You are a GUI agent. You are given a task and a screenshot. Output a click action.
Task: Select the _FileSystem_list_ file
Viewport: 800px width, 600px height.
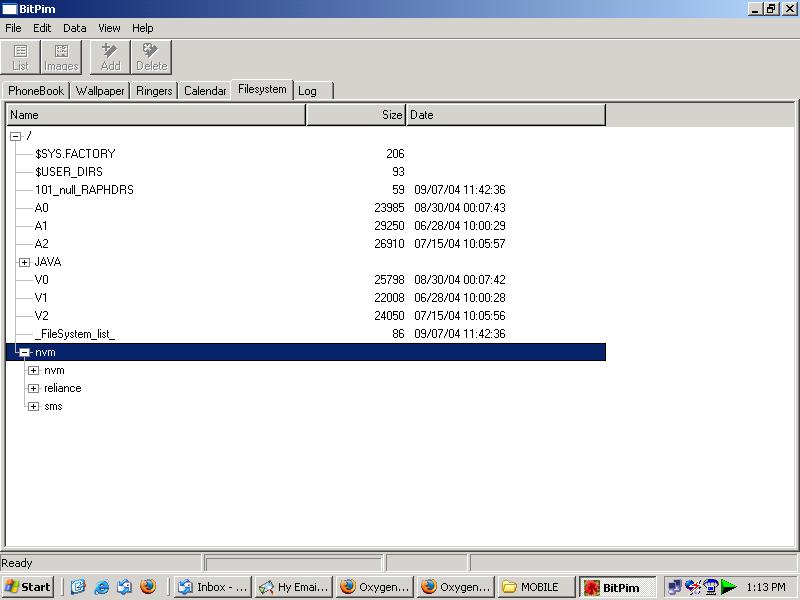75,334
